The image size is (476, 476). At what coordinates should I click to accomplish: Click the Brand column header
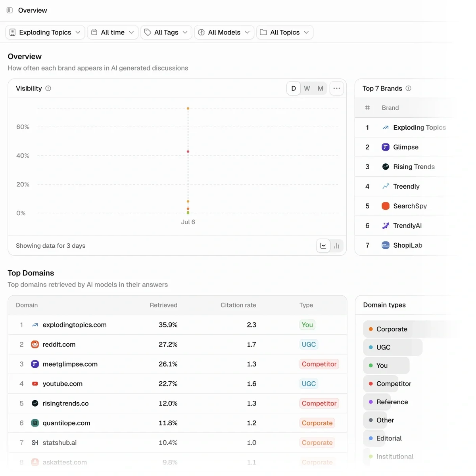point(390,108)
